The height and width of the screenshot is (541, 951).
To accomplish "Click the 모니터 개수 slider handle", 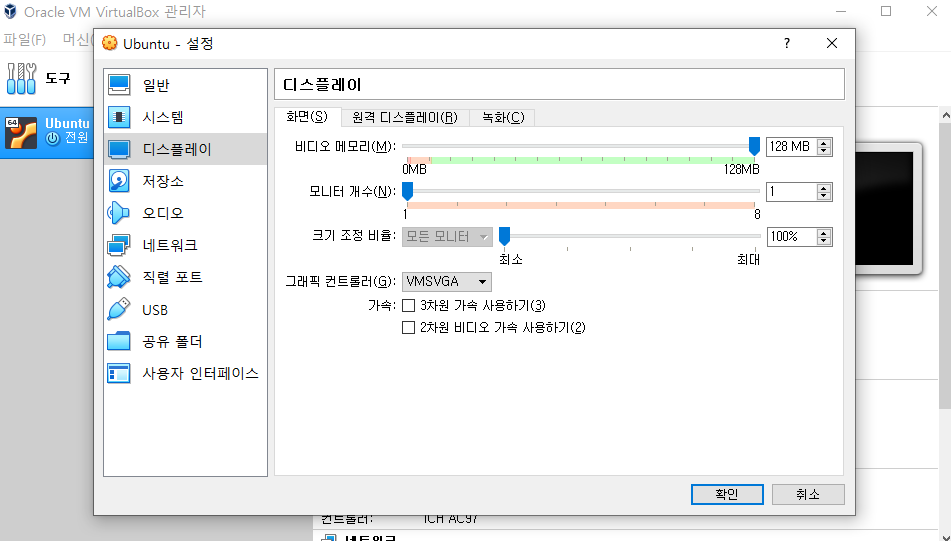I will tap(408, 192).
